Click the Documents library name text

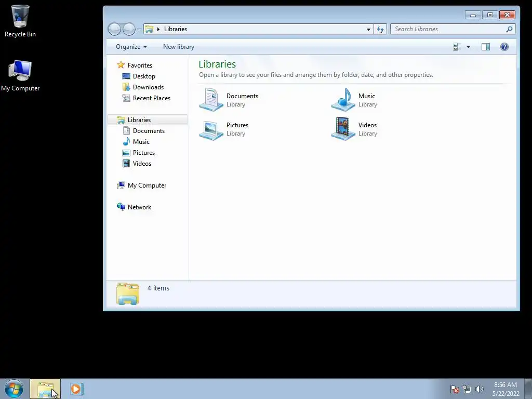(x=242, y=96)
